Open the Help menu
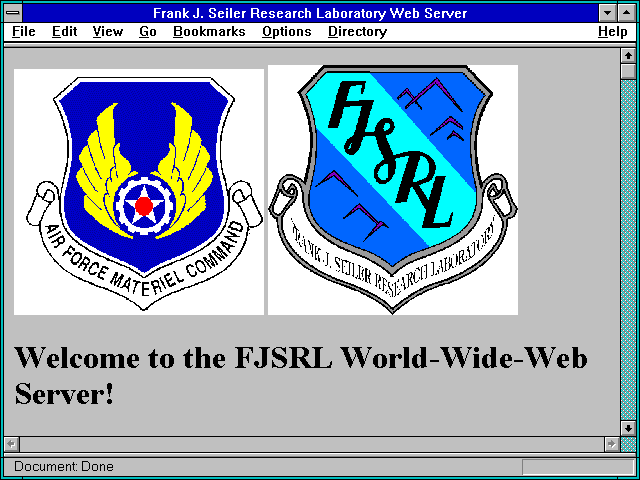 click(613, 32)
